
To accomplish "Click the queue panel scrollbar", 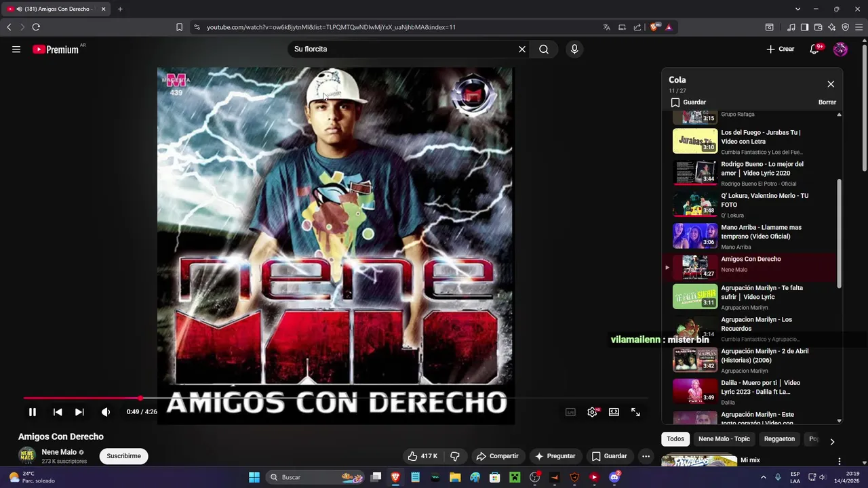I will [x=839, y=232].
